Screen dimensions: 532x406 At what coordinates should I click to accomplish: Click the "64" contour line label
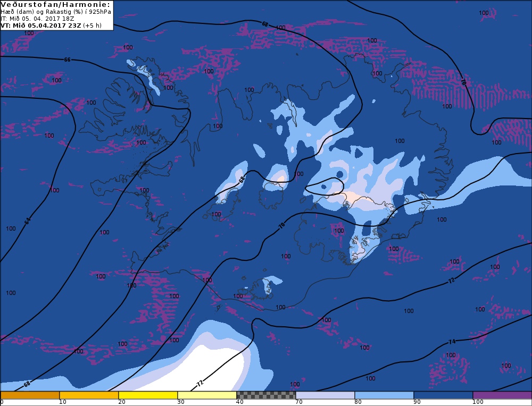(x=28, y=221)
